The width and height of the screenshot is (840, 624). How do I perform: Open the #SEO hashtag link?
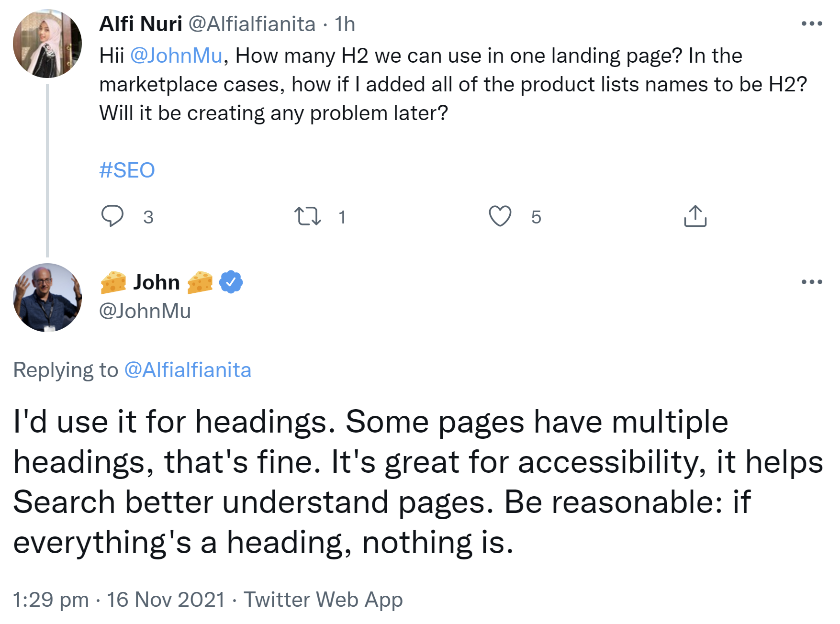point(127,170)
